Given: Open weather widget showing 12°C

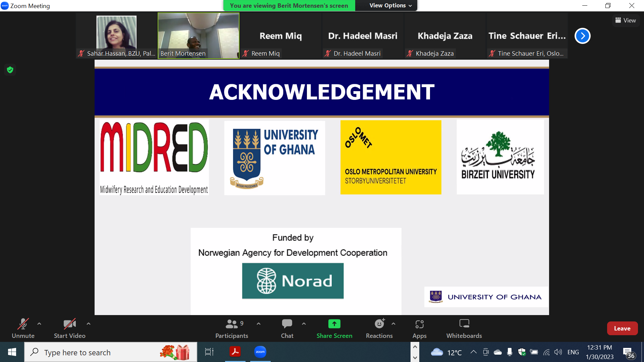Looking at the screenshot, I should 446,352.
